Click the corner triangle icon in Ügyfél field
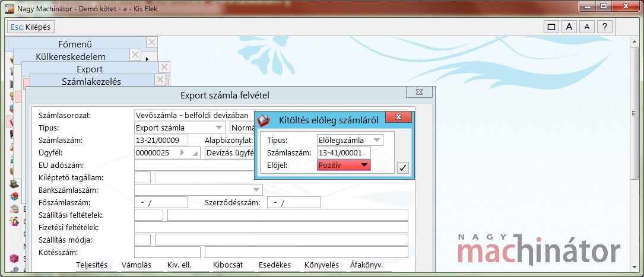This screenshot has height=277, width=644. click(x=195, y=154)
